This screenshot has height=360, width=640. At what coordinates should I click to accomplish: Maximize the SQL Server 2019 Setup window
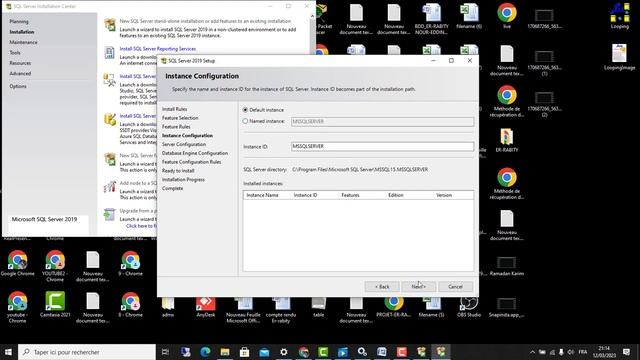pos(451,60)
